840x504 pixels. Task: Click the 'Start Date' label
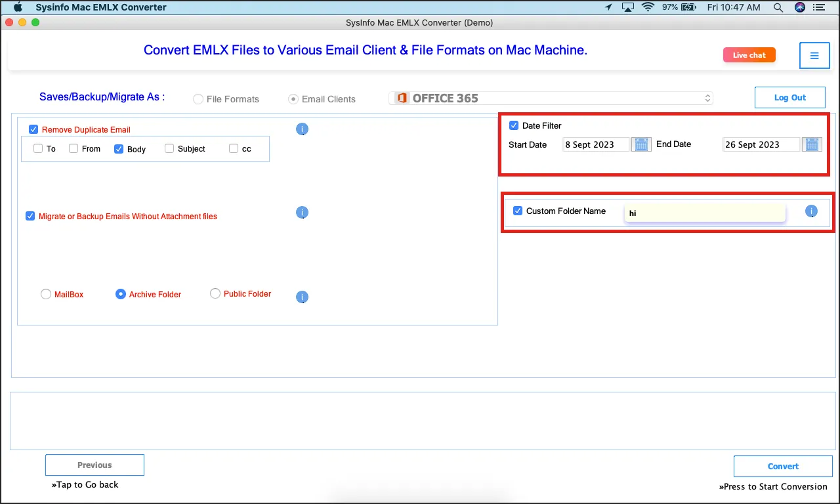[x=528, y=144]
